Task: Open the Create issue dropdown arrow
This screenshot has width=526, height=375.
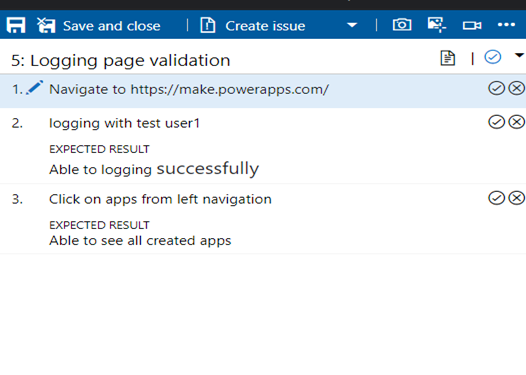Action: (352, 25)
